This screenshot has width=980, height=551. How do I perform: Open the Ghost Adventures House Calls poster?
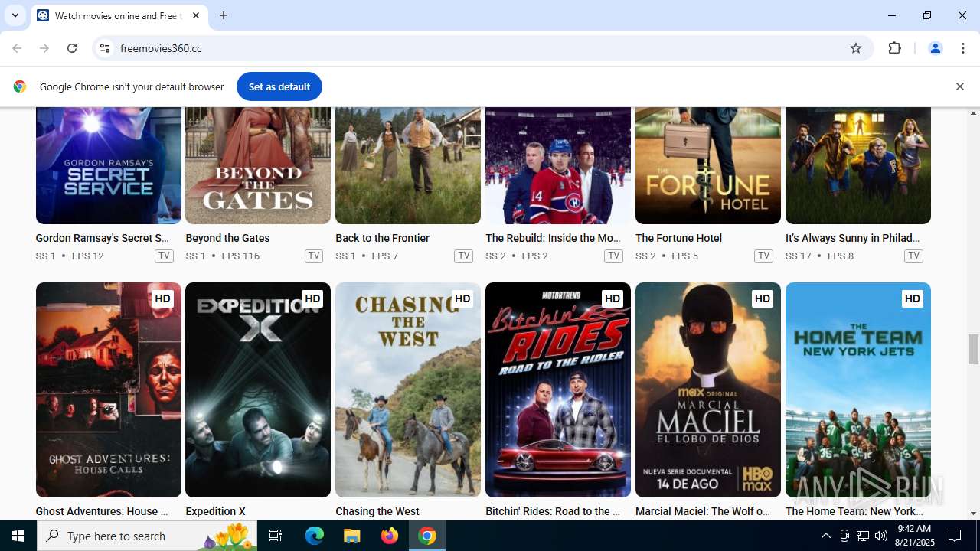(x=108, y=390)
